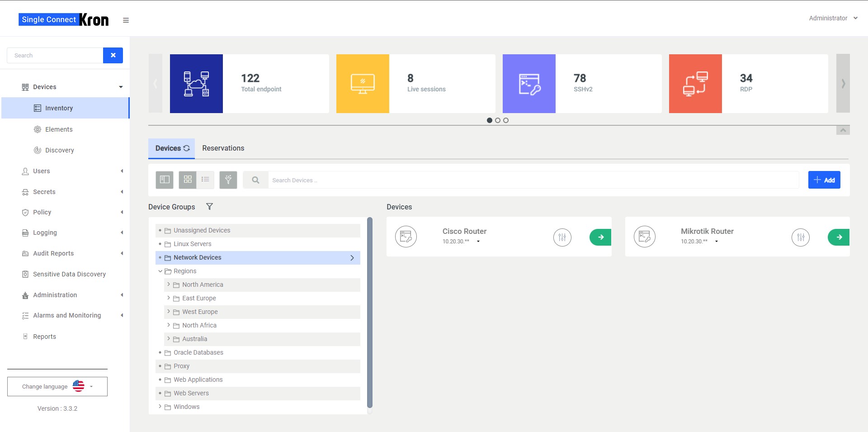Toggle the sidebar with hamburger menu

(x=126, y=20)
